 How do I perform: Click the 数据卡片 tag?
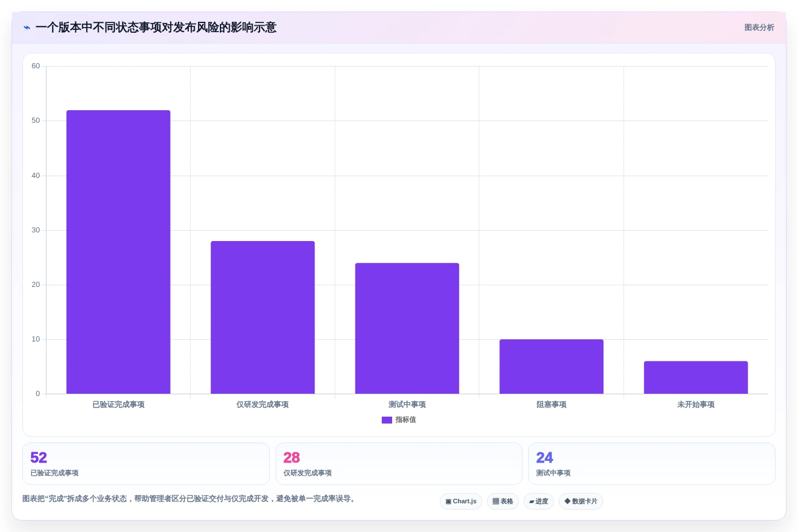coord(581,502)
